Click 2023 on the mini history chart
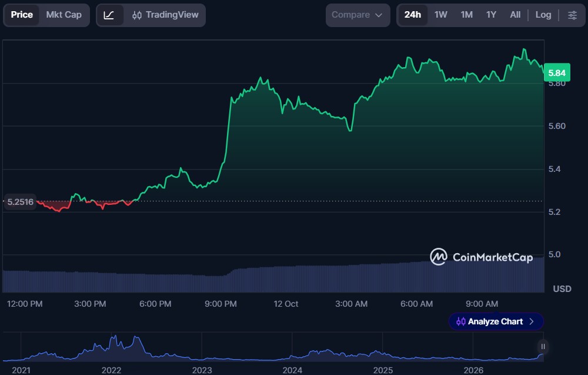588x375 pixels. pos(202,370)
